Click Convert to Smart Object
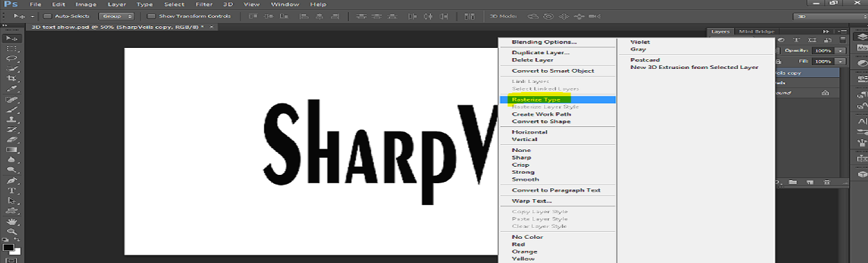 552,71
